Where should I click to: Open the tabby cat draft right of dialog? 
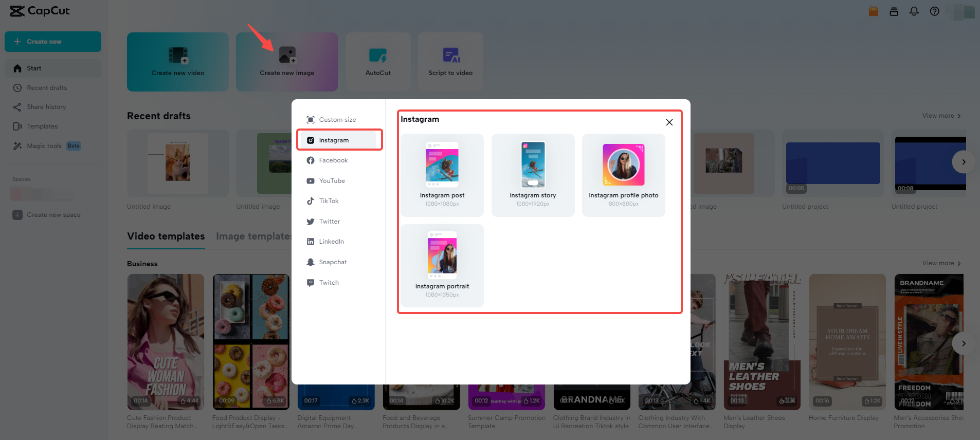tap(724, 163)
